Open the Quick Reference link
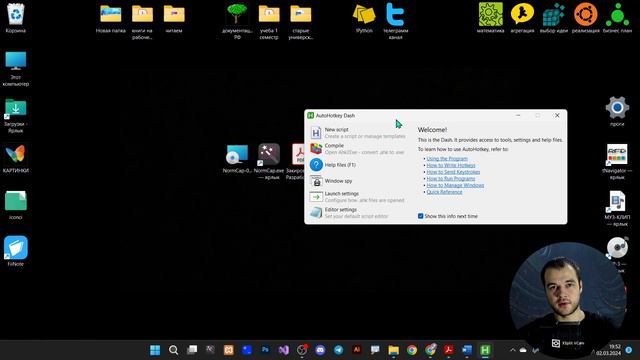 click(444, 192)
